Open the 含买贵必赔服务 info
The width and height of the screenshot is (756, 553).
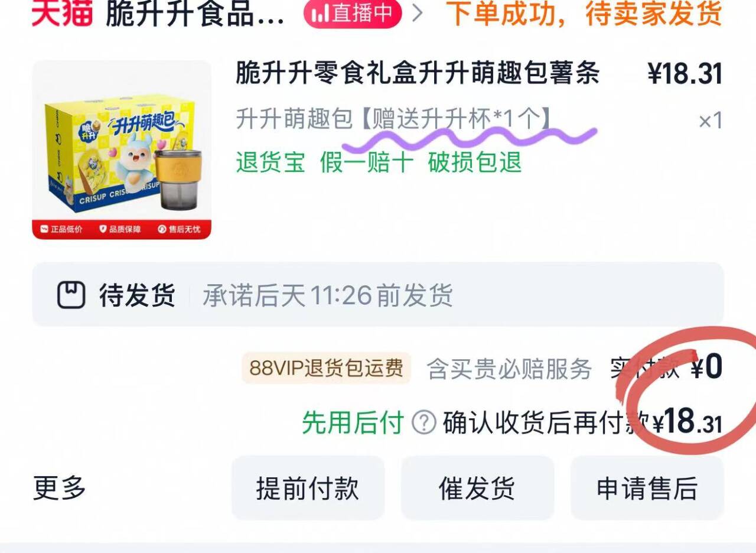point(509,369)
